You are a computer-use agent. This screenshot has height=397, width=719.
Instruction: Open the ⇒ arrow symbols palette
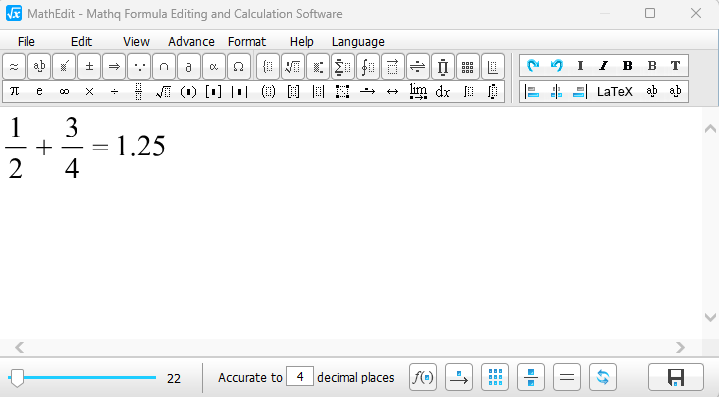tap(114, 66)
